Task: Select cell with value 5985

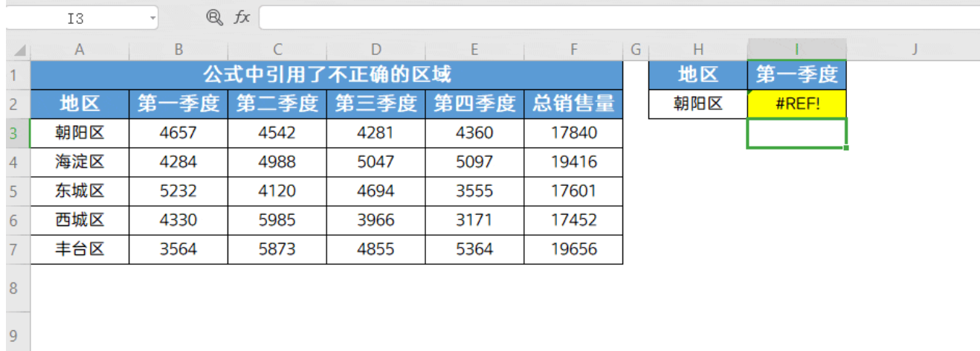Action: [x=277, y=220]
